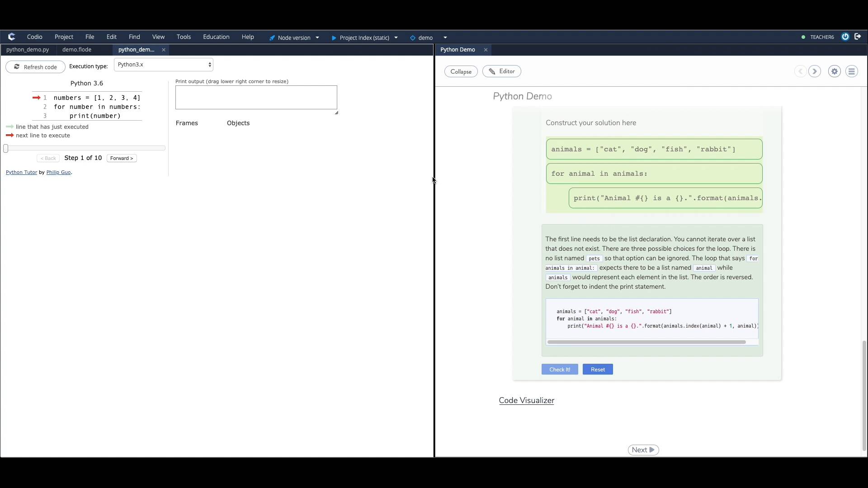Click the power icon next to TEACHER6

pos(845,37)
